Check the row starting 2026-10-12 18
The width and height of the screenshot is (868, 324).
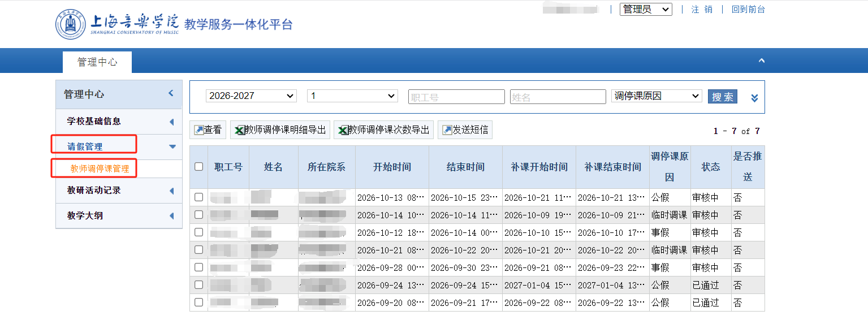point(198,232)
